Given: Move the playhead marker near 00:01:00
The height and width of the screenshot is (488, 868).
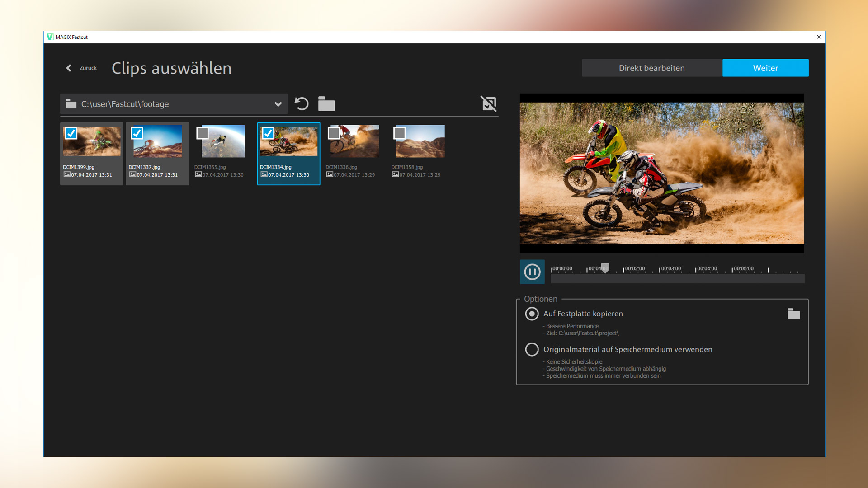Looking at the screenshot, I should tap(604, 267).
